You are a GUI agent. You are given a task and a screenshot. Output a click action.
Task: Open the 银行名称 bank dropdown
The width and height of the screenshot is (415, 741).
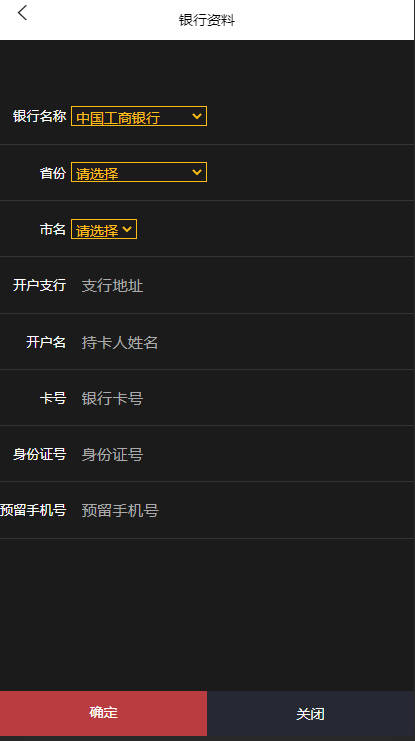pos(138,116)
